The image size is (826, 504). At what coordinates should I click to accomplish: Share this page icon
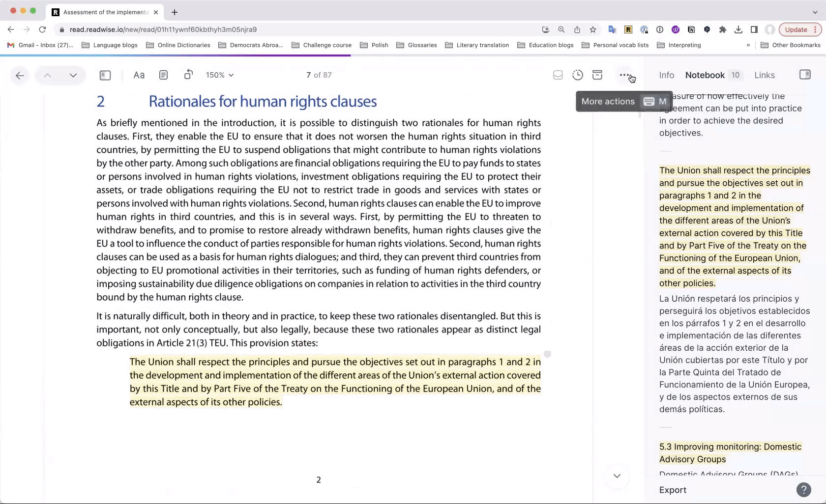[x=577, y=29]
